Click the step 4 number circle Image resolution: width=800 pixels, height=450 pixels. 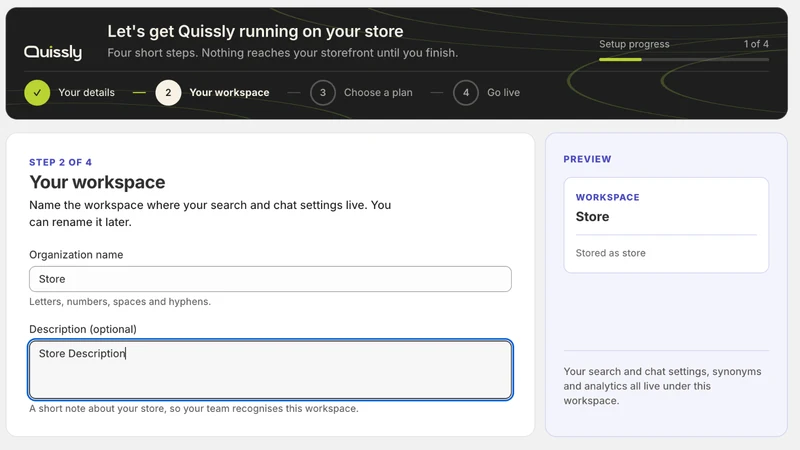pyautogui.click(x=465, y=93)
